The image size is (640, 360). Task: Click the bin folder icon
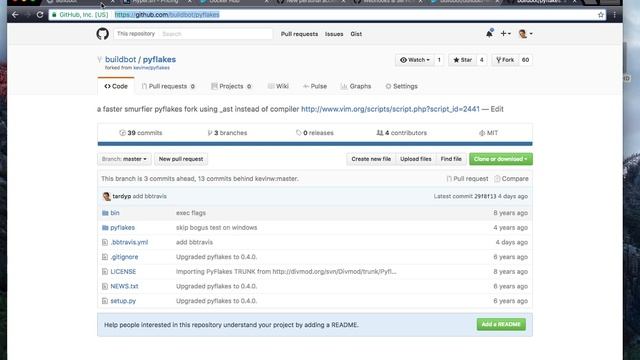[105, 213]
